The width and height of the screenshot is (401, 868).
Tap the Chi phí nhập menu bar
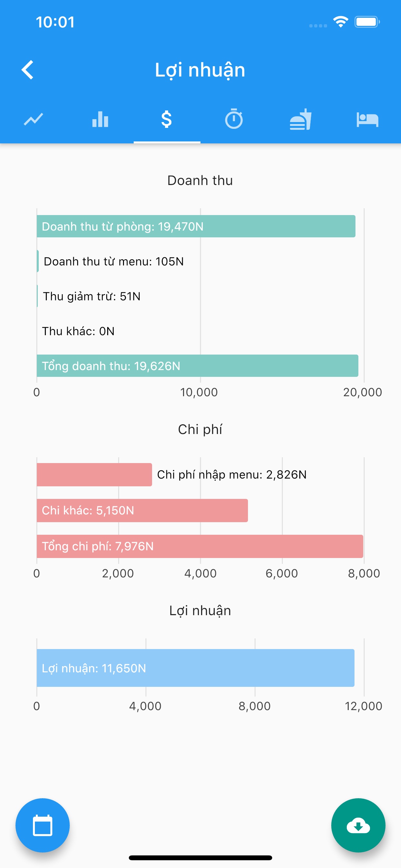click(x=94, y=474)
